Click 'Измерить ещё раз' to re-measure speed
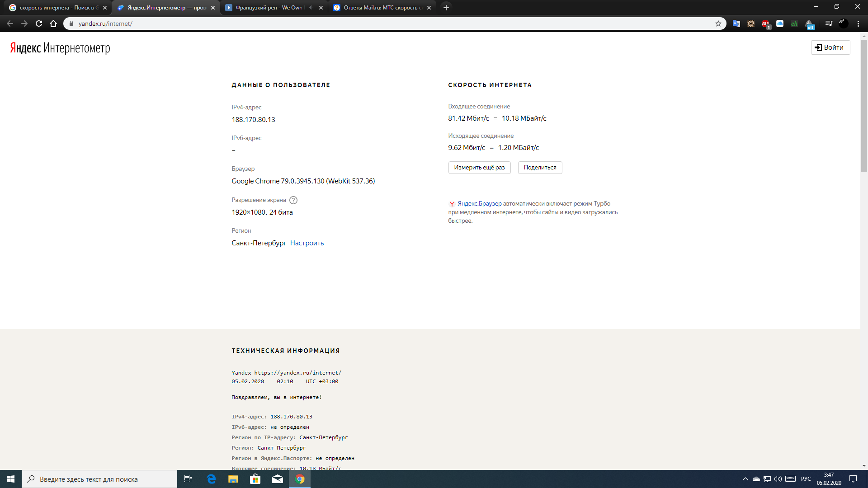868x488 pixels. tap(479, 168)
